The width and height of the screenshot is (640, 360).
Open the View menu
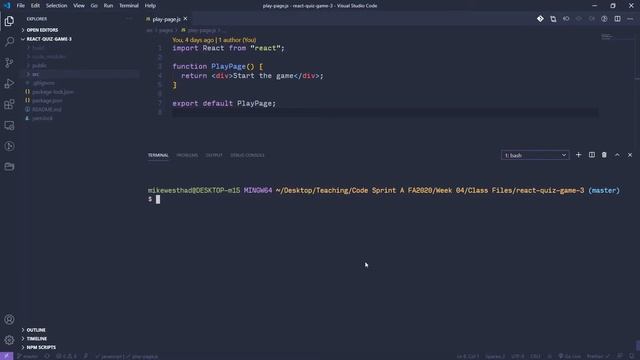pyautogui.click(x=79, y=6)
